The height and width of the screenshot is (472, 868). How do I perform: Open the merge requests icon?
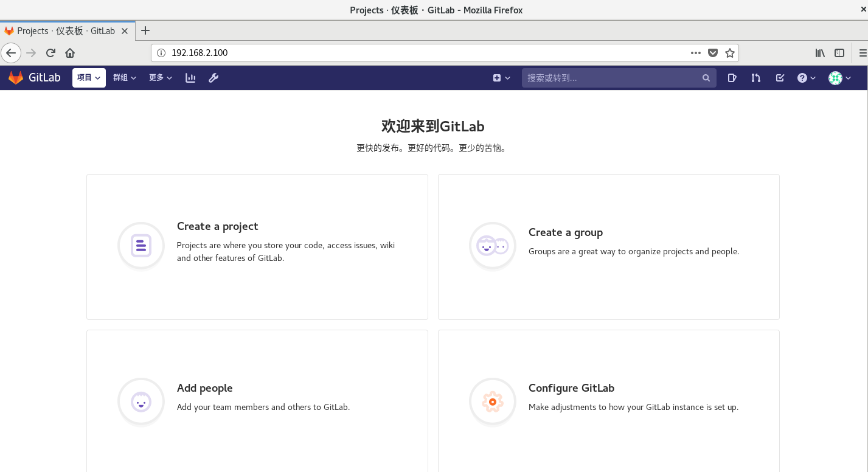(x=755, y=78)
